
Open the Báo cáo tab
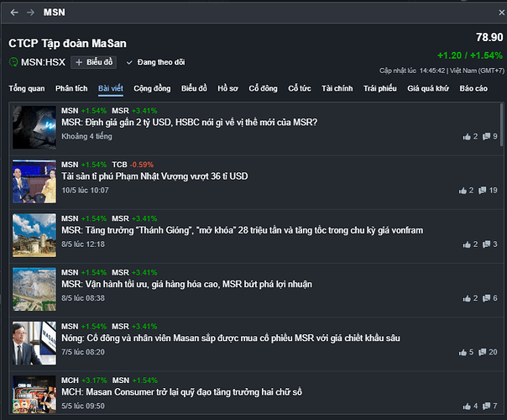click(473, 88)
